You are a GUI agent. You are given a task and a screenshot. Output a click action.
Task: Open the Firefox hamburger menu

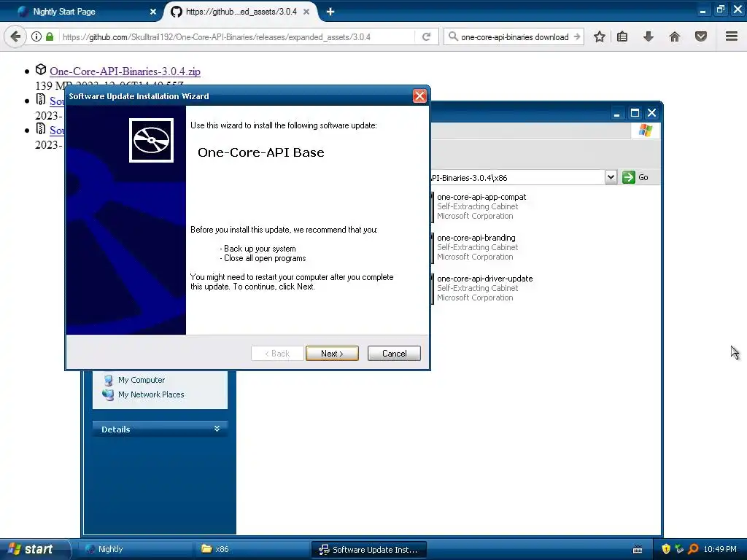(732, 36)
